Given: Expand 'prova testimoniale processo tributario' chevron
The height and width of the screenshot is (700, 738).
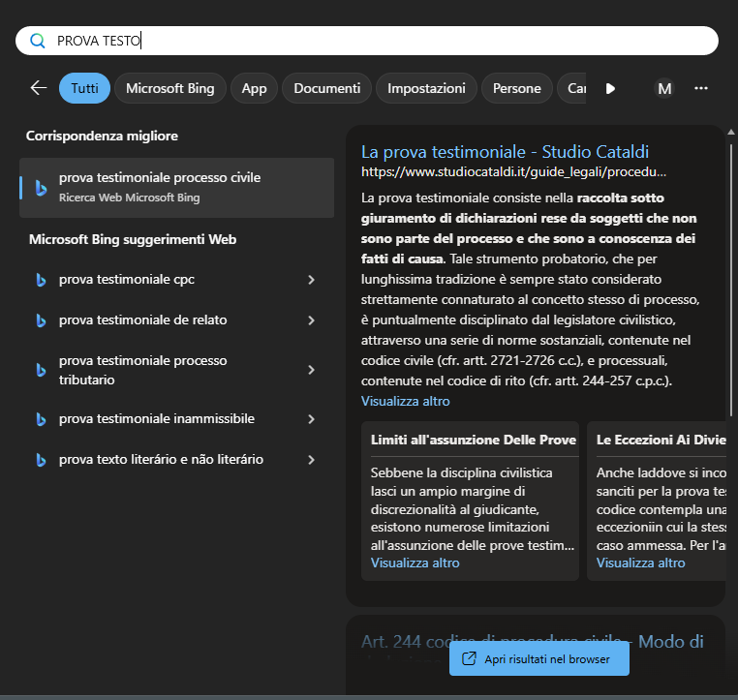Looking at the screenshot, I should 311,370.
